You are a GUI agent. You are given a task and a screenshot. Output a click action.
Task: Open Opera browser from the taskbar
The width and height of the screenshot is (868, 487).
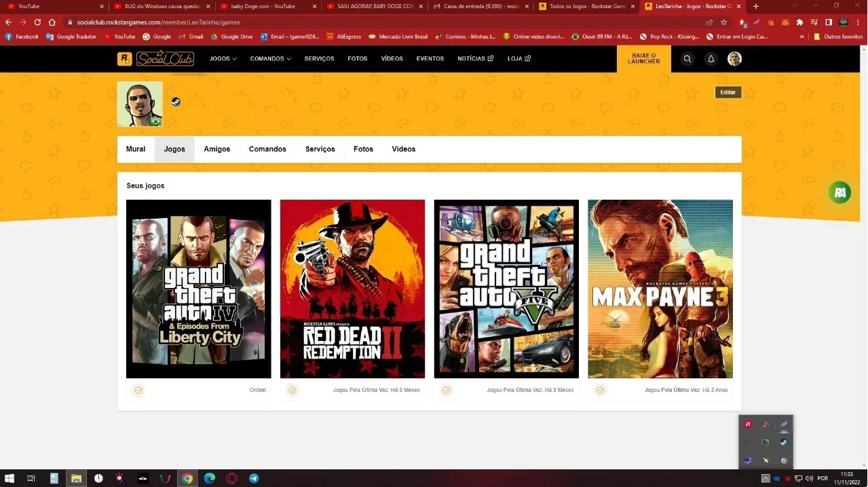pos(231,478)
